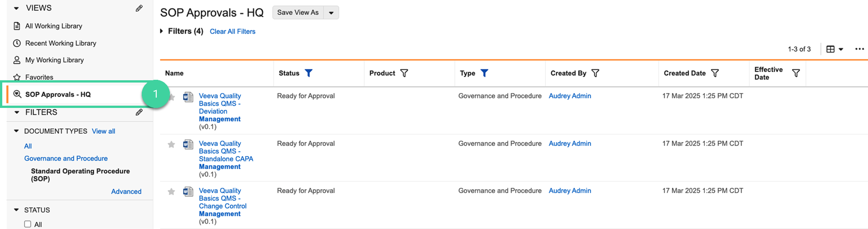
Task: Favorite the Deviation Management document star
Action: pos(172,97)
